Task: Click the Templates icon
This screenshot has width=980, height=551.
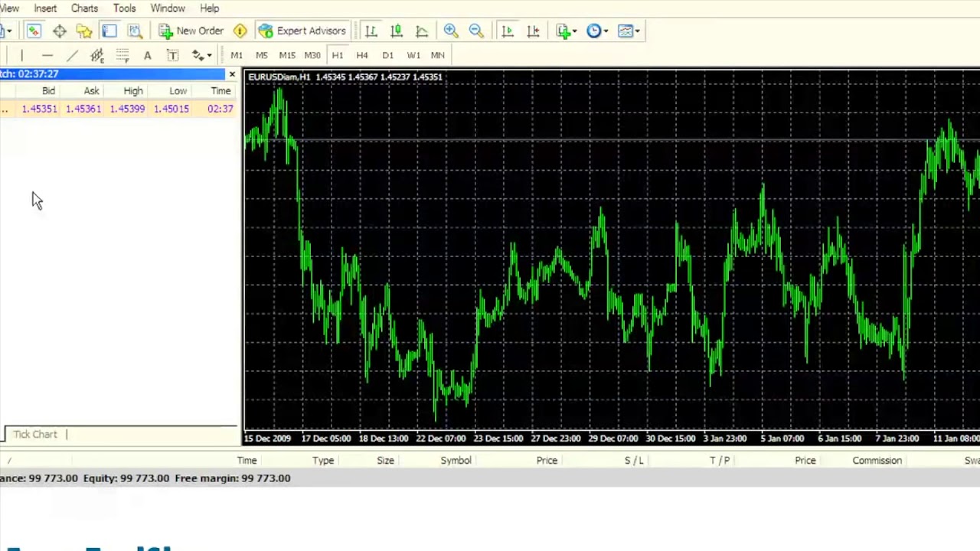Action: (626, 31)
